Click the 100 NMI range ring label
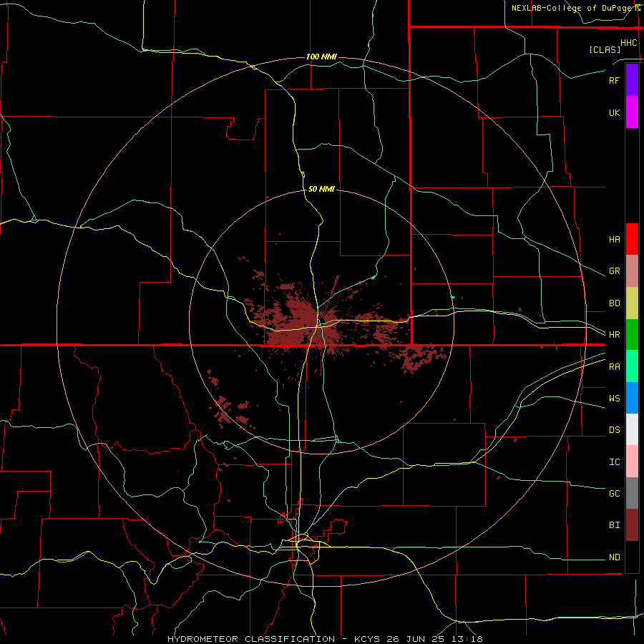This screenshot has width=644, height=644. [321, 57]
